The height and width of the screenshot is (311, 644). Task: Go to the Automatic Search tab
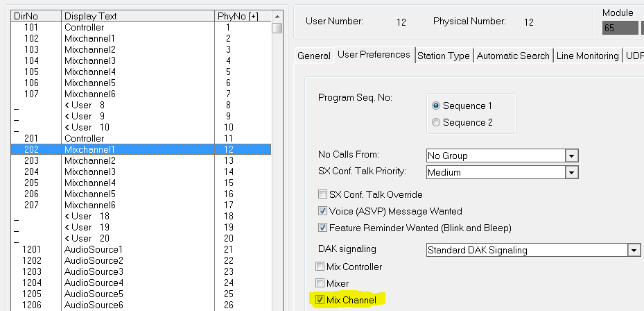coord(513,56)
